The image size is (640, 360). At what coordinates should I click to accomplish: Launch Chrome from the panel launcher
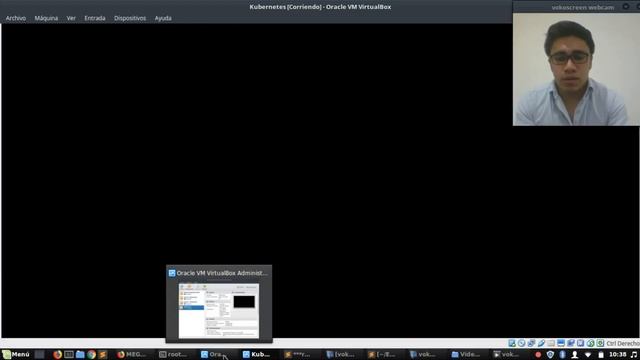(91, 354)
